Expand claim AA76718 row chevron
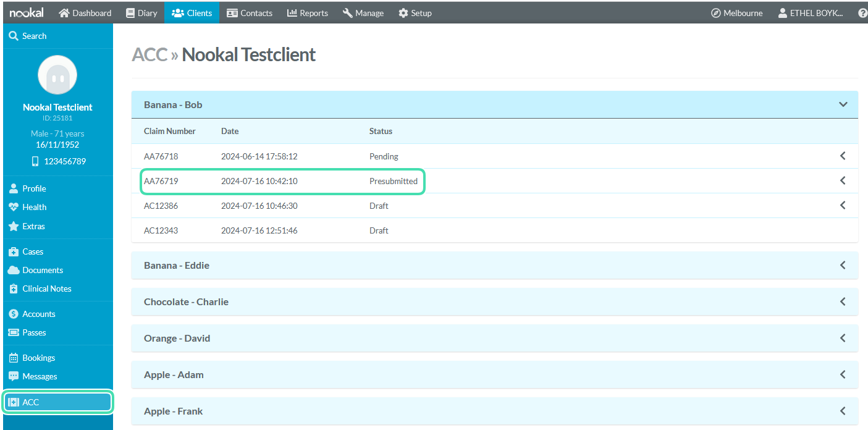The width and height of the screenshot is (868, 430). (843, 156)
